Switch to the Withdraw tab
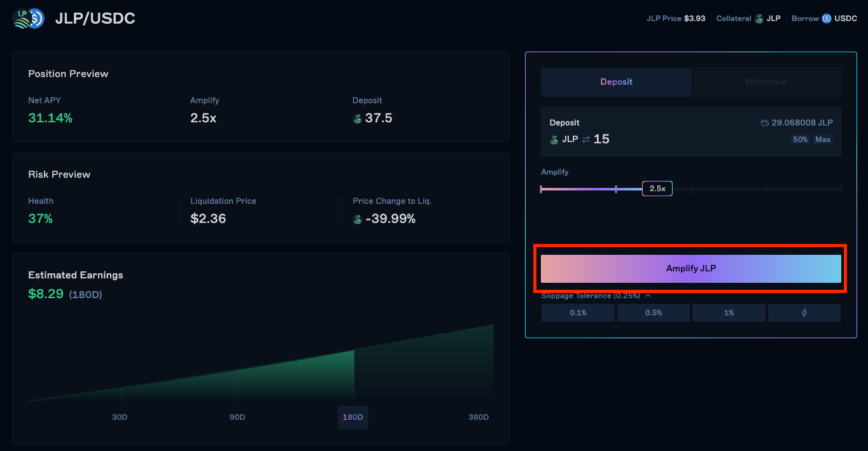Viewport: 868px width, 451px height. 766,82
